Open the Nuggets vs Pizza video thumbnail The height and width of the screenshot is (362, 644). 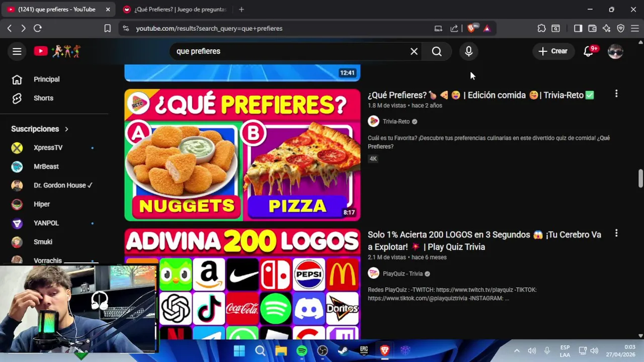pyautogui.click(x=243, y=155)
